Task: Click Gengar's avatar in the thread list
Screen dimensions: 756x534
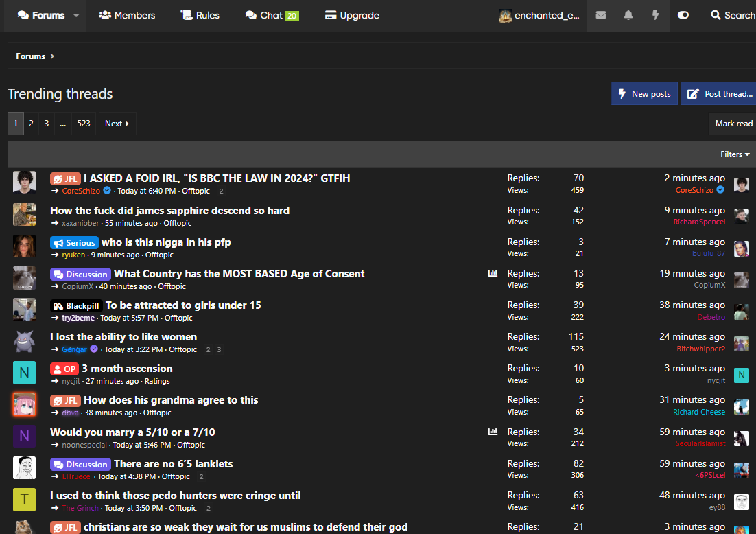Action: click(24, 341)
